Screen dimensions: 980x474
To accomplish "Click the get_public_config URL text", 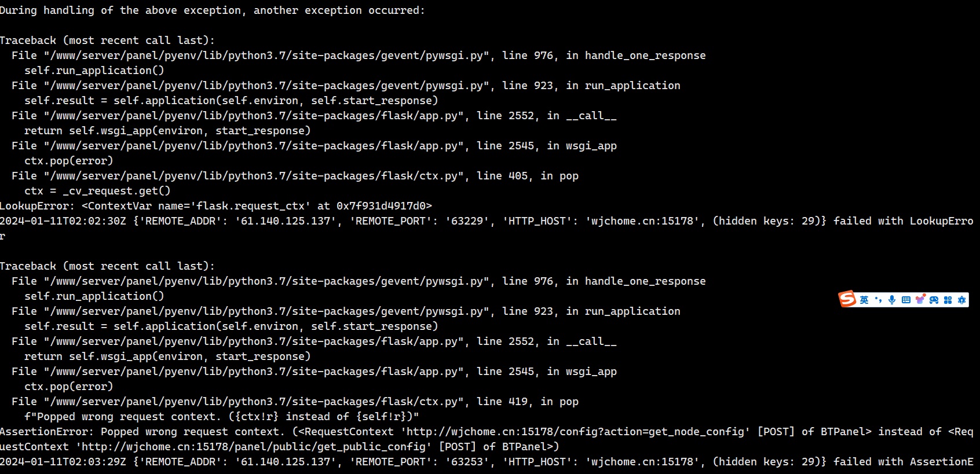I will 254,447.
